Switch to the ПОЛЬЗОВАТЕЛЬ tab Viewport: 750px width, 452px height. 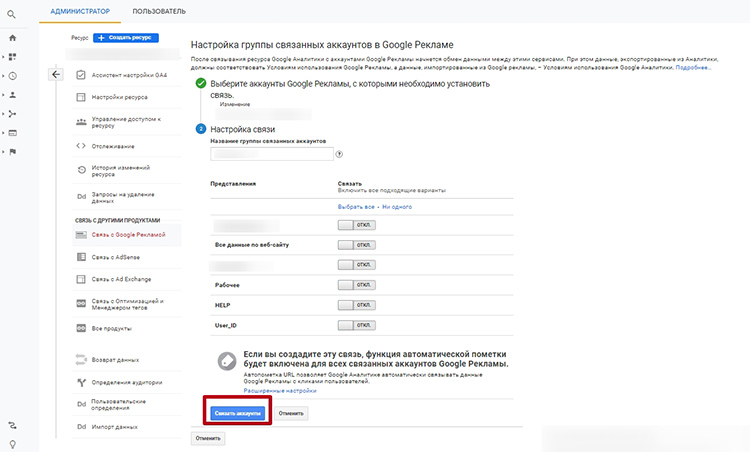click(159, 11)
